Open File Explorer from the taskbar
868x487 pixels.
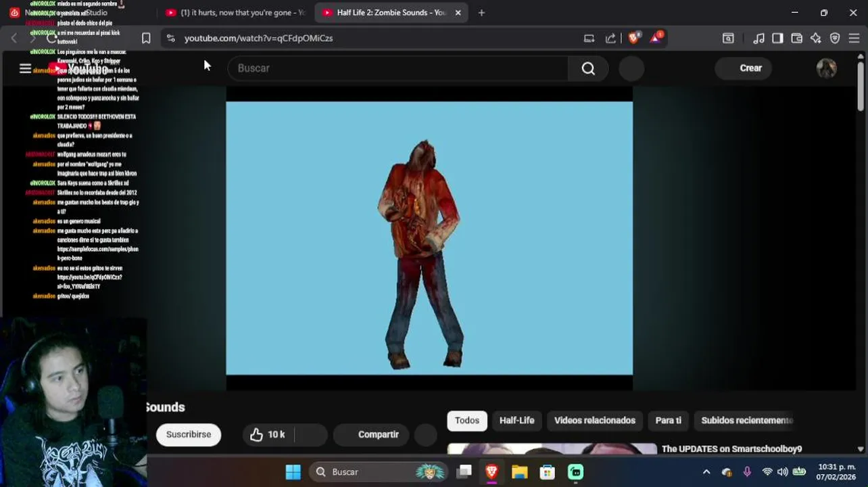[x=519, y=472]
